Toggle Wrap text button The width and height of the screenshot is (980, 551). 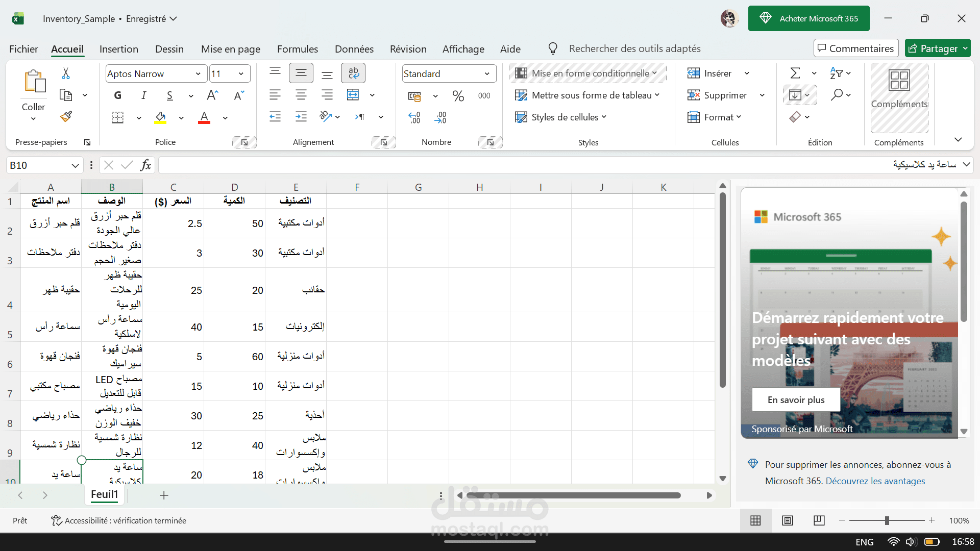click(x=353, y=73)
